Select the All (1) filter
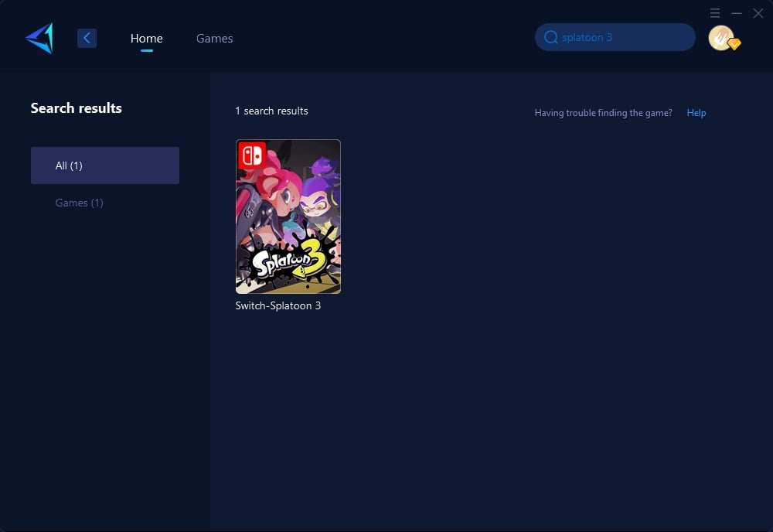 point(105,165)
